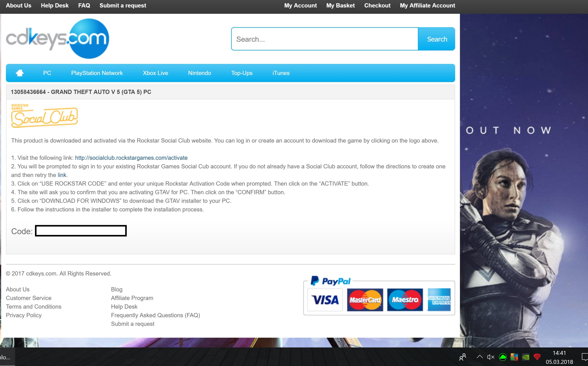
Task: Open the AVG antivirus tray icon
Action: pyautogui.click(x=514, y=357)
